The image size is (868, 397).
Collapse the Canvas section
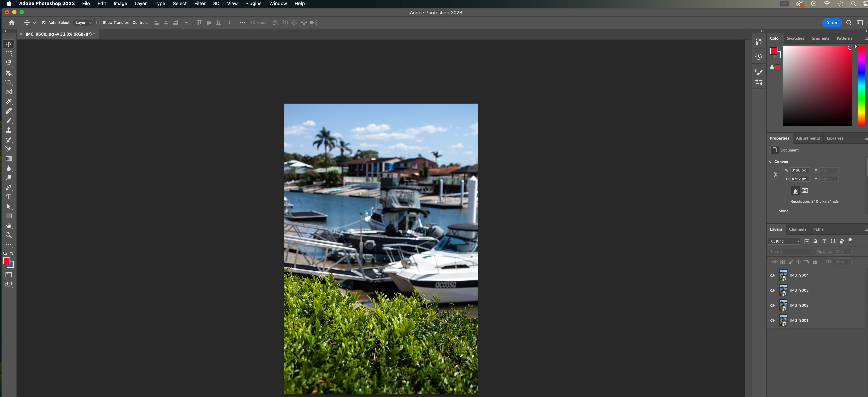pos(771,162)
